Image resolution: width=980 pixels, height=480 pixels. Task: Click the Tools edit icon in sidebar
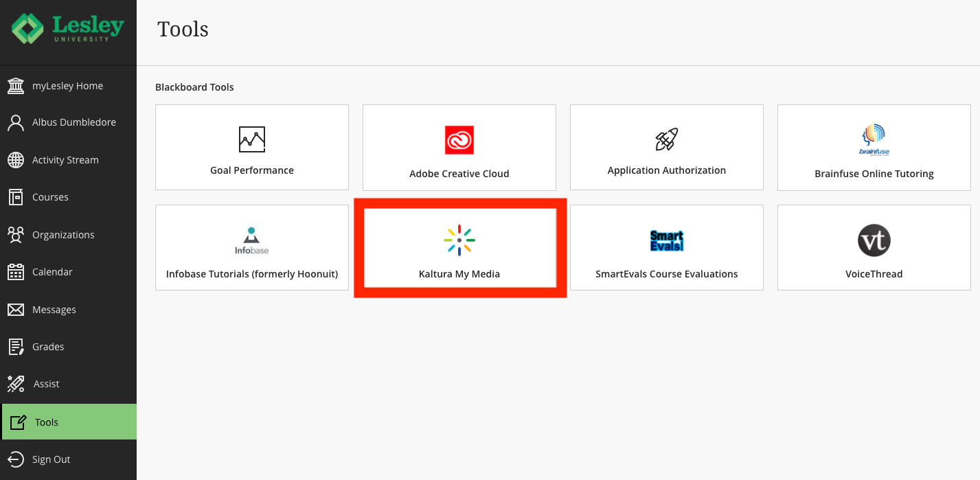point(19,422)
